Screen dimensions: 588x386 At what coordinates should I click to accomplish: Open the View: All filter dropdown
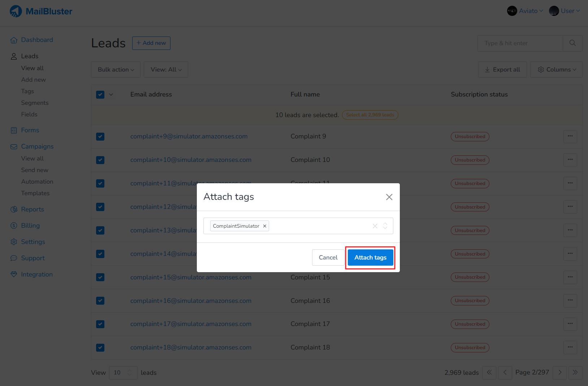click(x=166, y=69)
